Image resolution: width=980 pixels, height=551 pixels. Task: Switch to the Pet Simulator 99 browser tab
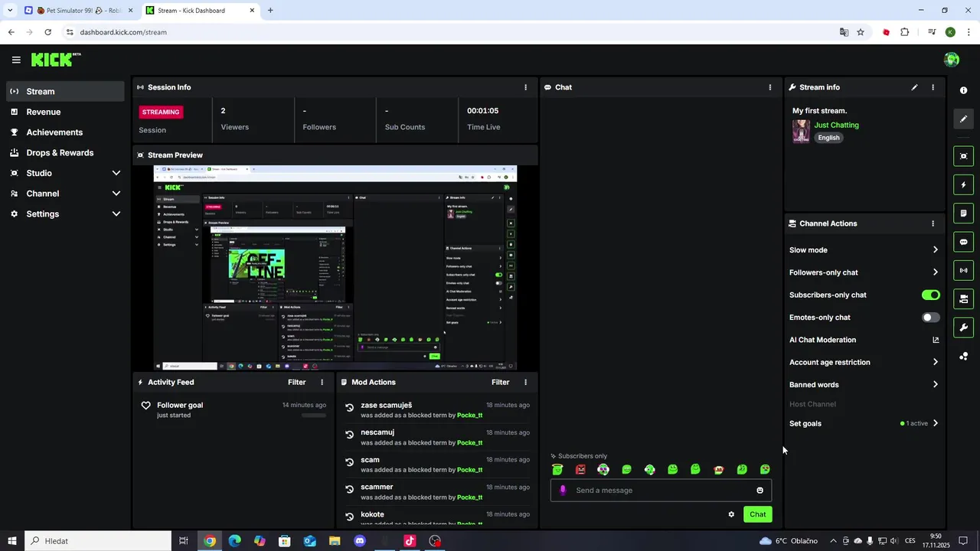tap(79, 11)
